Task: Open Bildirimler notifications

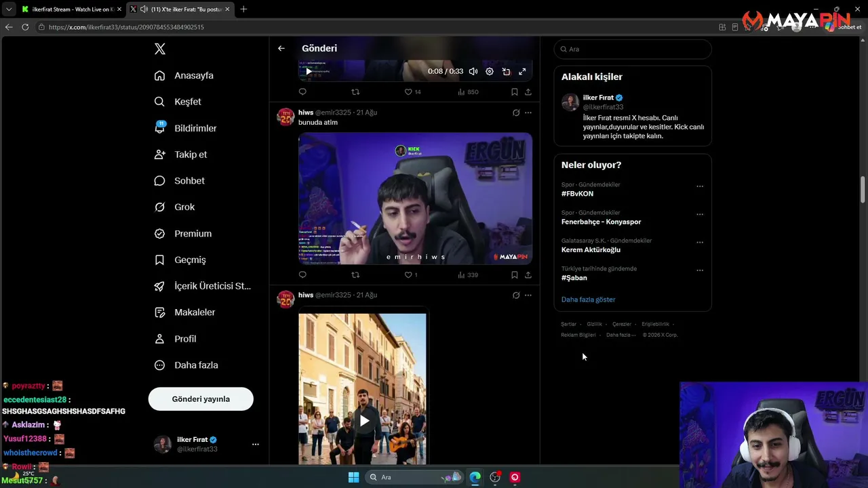Action: pos(185,128)
